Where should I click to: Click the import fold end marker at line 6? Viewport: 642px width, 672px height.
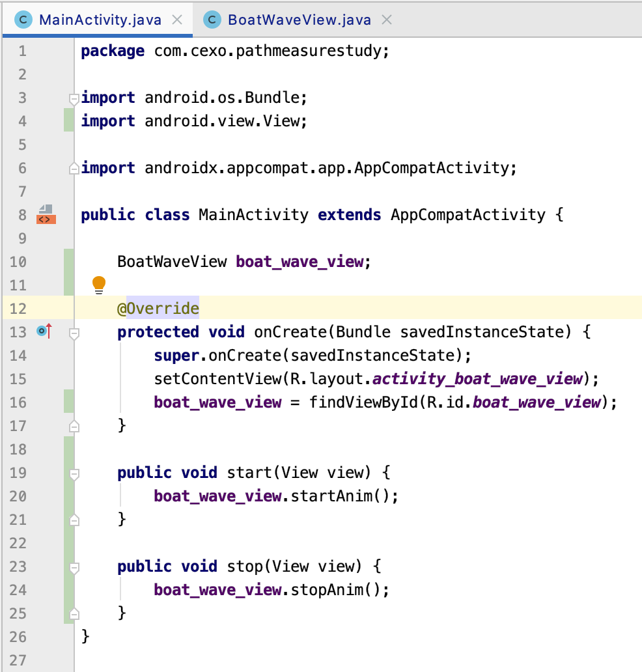tap(74, 169)
